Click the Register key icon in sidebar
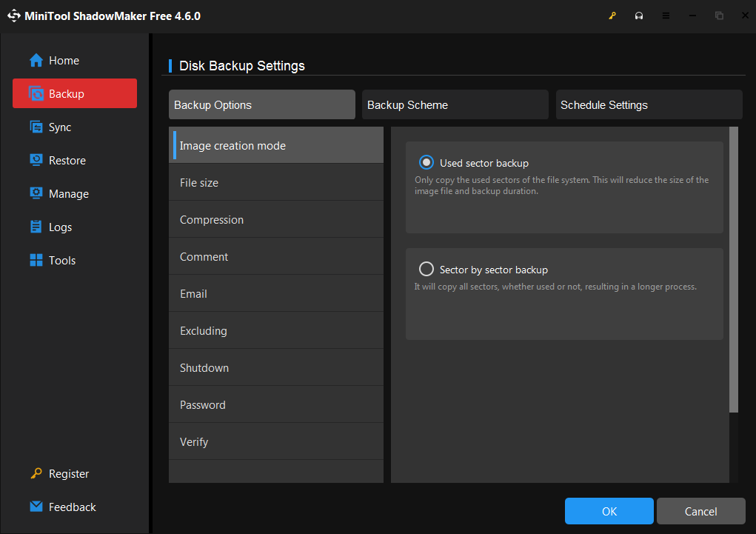The image size is (756, 534). click(36, 474)
